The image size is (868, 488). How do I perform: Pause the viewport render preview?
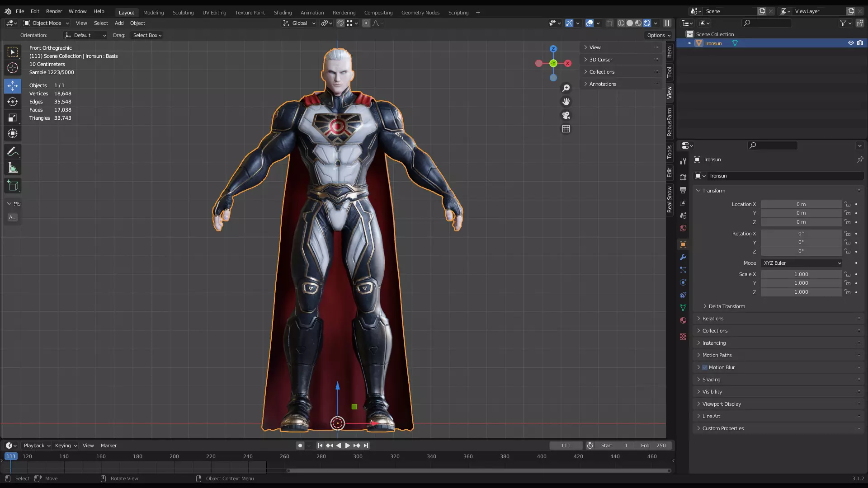pyautogui.click(x=667, y=23)
